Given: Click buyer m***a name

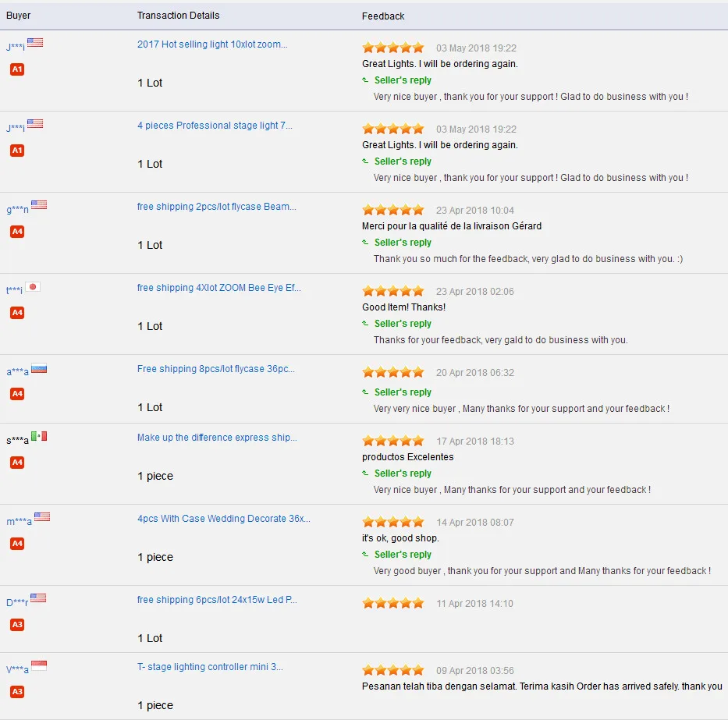Looking at the screenshot, I should (x=19, y=521).
